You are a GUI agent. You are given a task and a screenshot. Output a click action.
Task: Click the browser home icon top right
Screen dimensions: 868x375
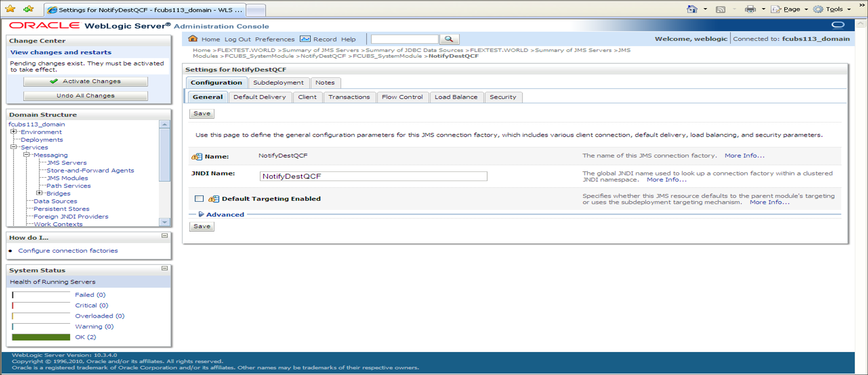click(691, 9)
